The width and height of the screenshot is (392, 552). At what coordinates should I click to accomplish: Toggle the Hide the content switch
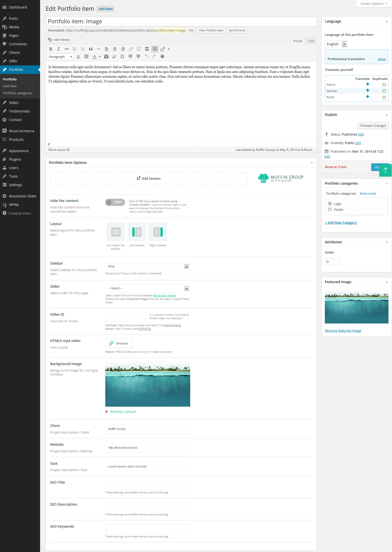[115, 202]
